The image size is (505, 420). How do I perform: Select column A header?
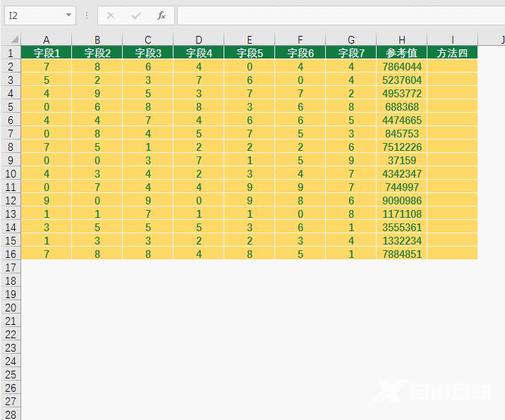(46, 40)
